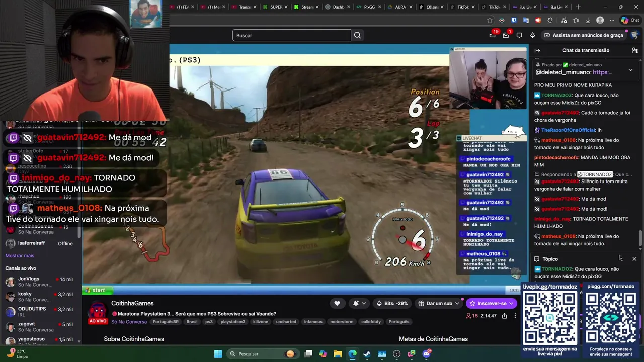Click Assista sem anúncios de graça
Viewport: 644px width, 362px height.
click(x=584, y=35)
